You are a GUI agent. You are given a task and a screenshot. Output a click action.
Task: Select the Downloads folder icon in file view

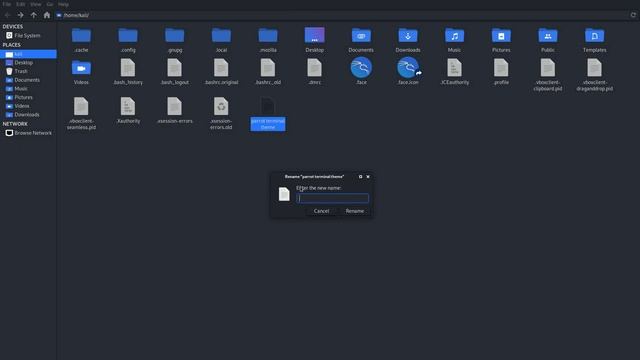pyautogui.click(x=408, y=36)
